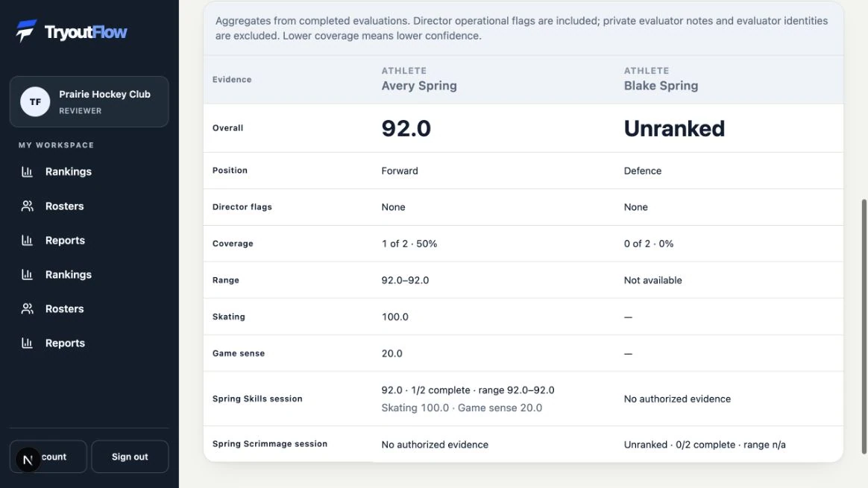Select athlete name Blake Spring
Screen dimensions: 868x488
pyautogui.click(x=661, y=86)
